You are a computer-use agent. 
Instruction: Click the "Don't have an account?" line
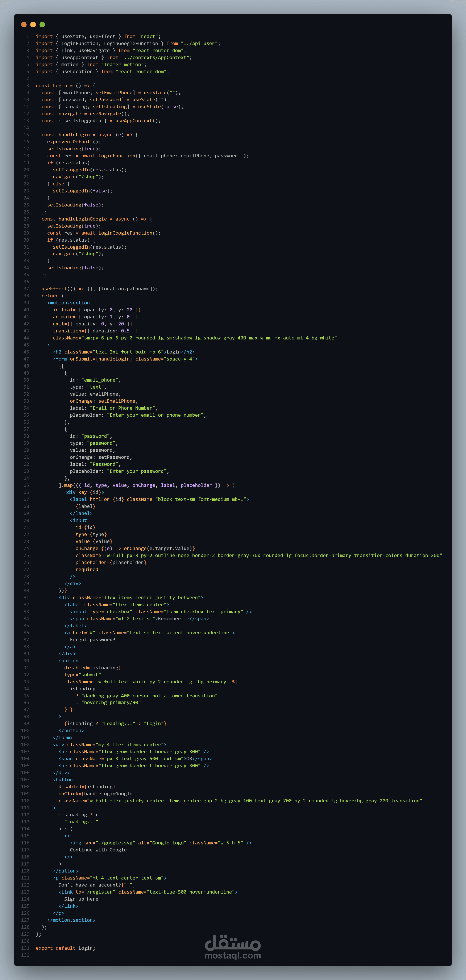(x=97, y=885)
